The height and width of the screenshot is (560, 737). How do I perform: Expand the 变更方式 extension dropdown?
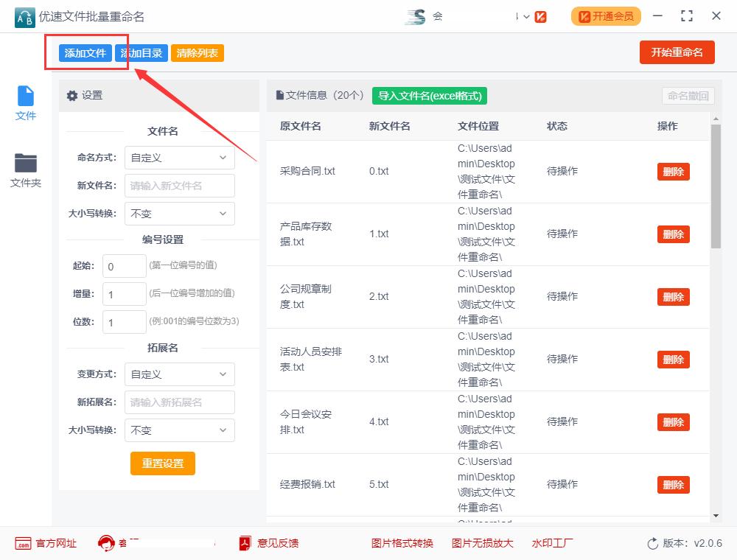click(179, 374)
